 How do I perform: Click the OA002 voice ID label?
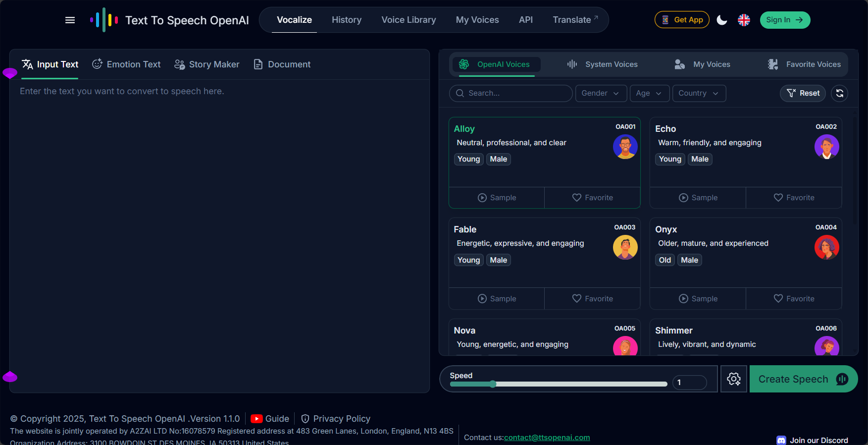[826, 127]
